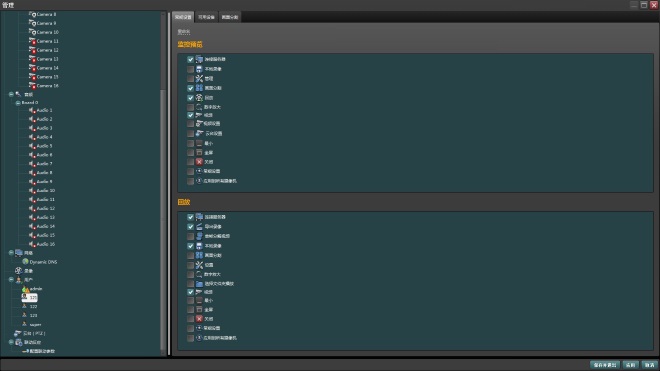Click the export recording icon in playback section

tap(199, 227)
